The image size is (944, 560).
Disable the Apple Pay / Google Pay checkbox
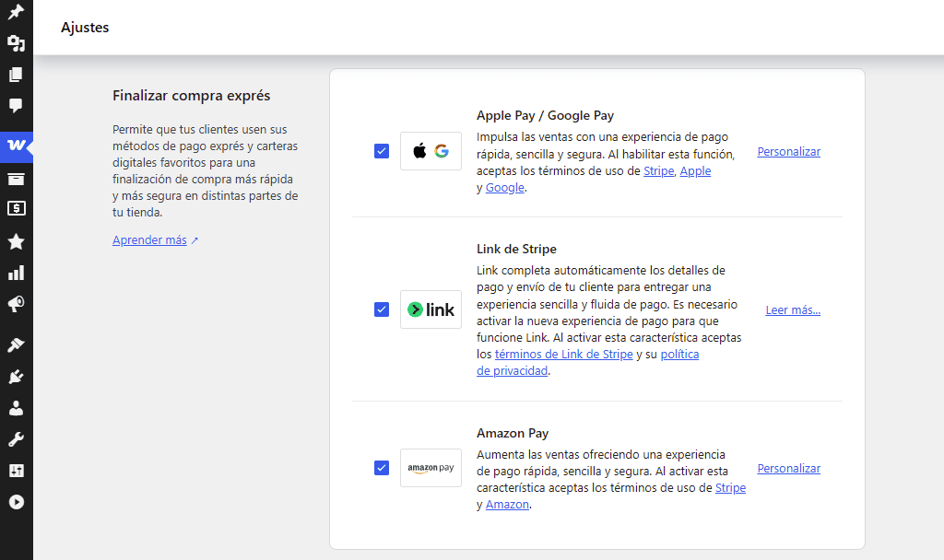click(x=382, y=151)
